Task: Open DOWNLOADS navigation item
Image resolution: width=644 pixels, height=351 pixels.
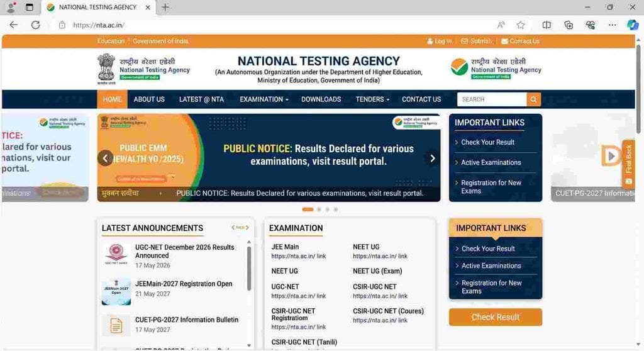Action: (321, 99)
